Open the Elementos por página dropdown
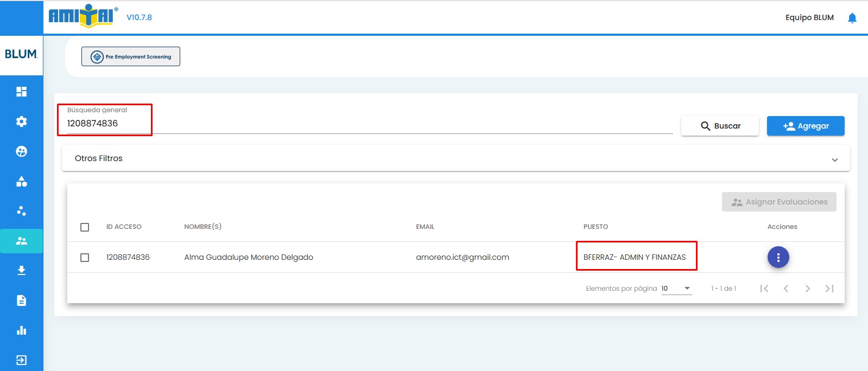This screenshot has width=868, height=371. pos(676,289)
